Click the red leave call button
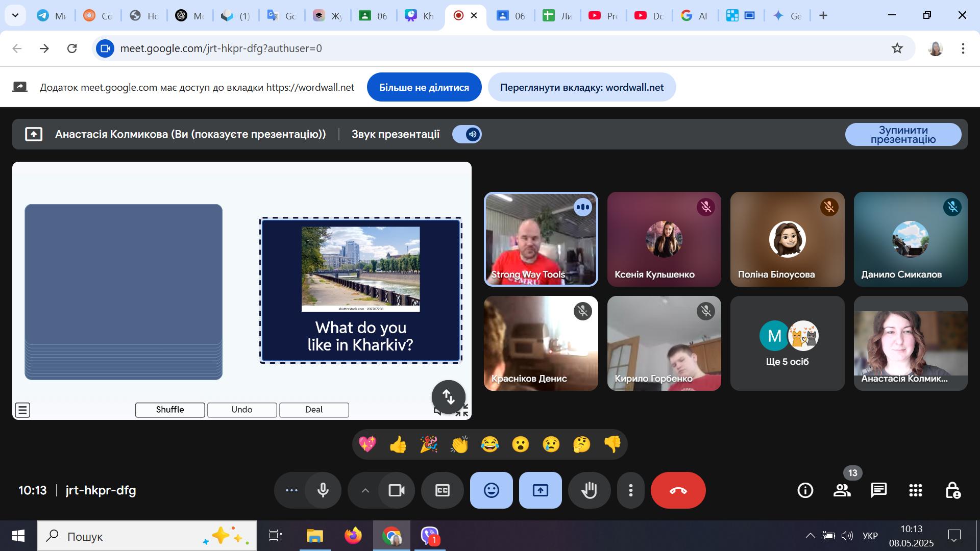Viewport: 980px width, 551px height. [x=678, y=490]
